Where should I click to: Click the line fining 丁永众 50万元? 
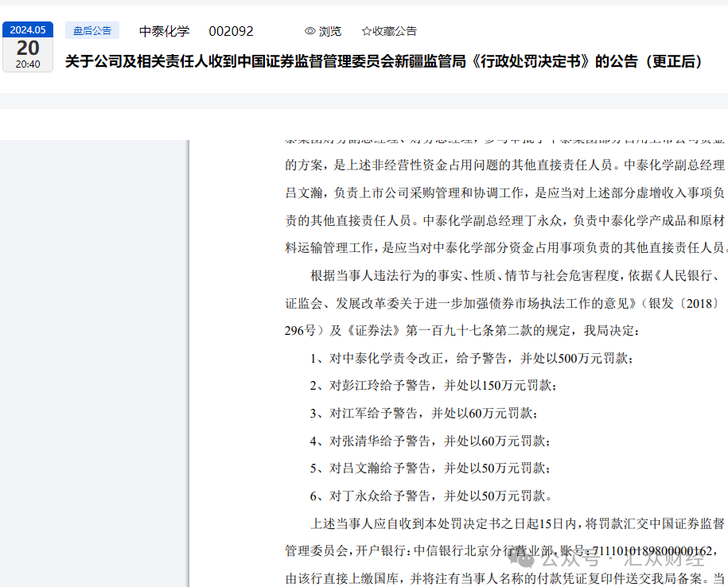431,496
